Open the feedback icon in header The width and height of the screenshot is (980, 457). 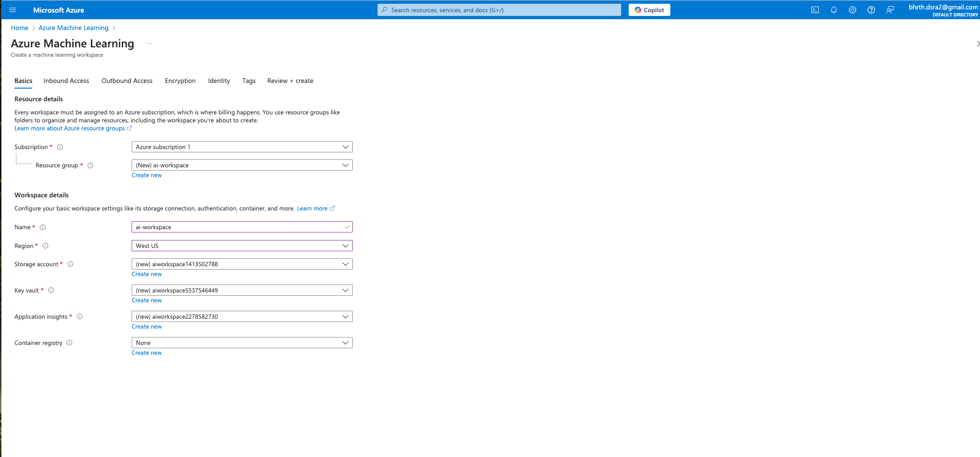[890, 10]
